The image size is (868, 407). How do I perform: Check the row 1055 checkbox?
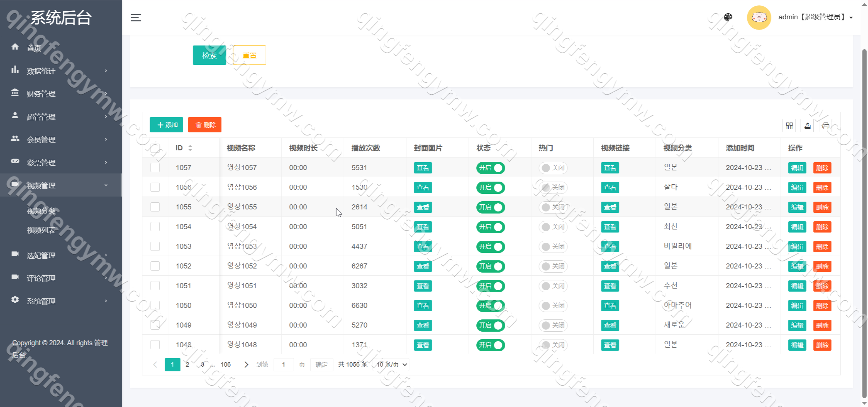point(155,207)
